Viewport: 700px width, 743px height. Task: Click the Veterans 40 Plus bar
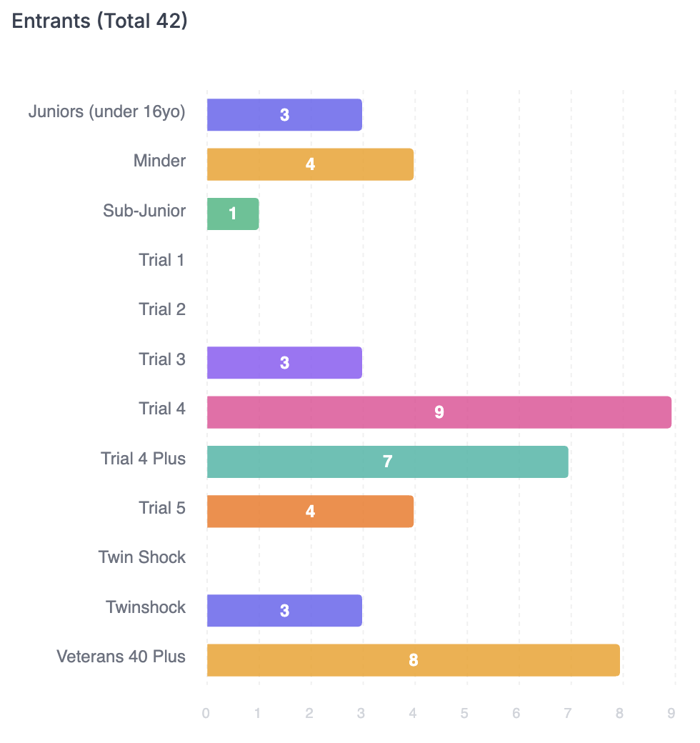point(413,660)
